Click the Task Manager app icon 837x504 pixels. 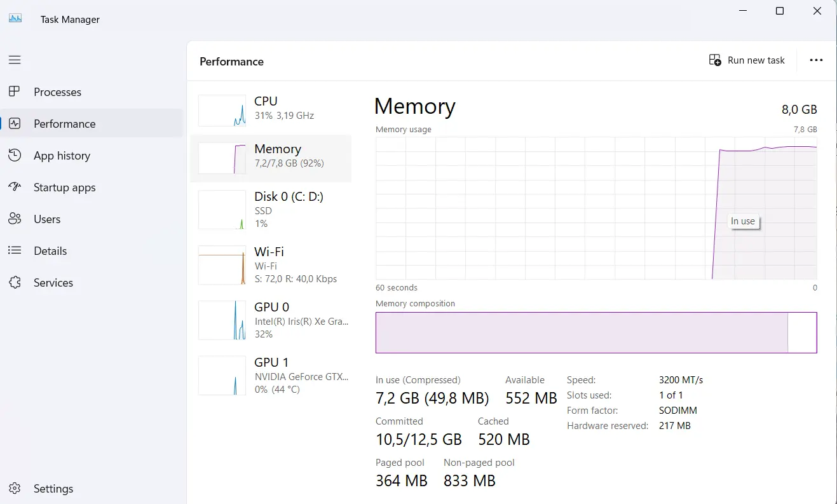[x=15, y=18]
